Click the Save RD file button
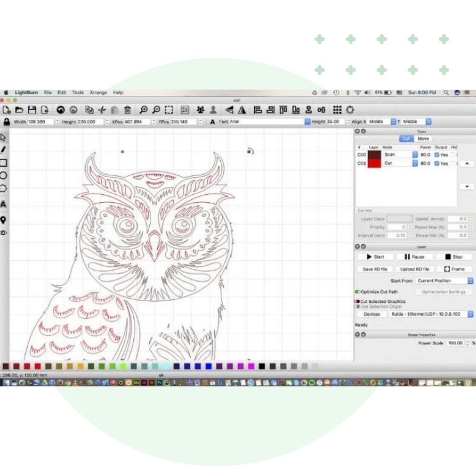 [x=375, y=269]
